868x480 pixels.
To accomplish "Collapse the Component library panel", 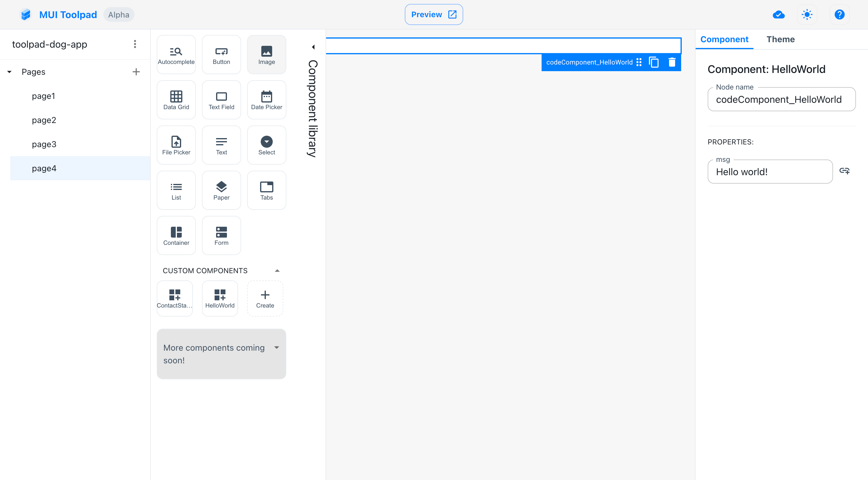I will tap(312, 46).
